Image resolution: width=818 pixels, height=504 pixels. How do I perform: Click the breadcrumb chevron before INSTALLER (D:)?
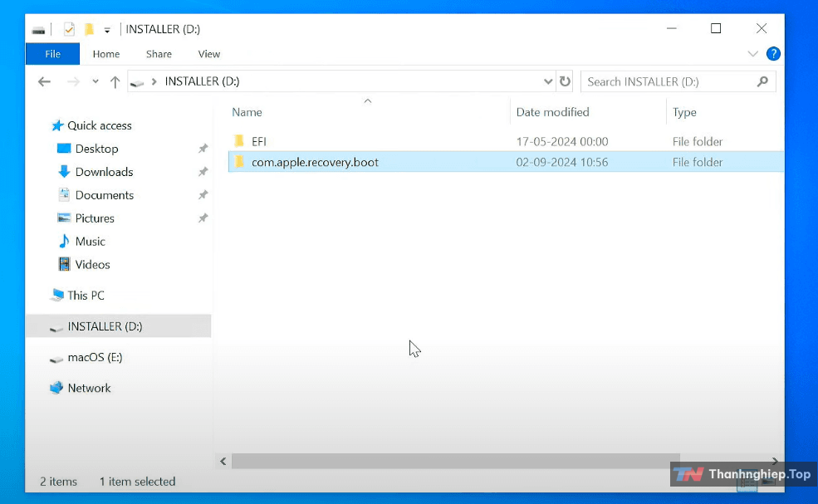[x=154, y=81]
